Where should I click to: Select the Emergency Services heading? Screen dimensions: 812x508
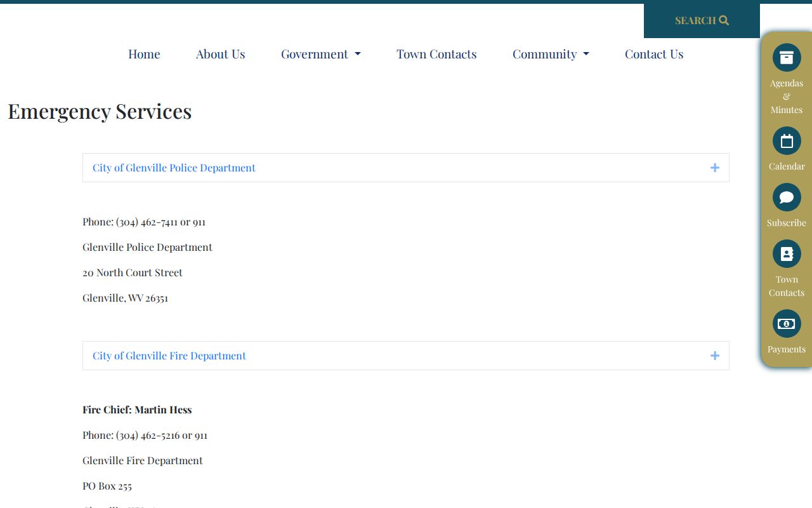coord(100,111)
